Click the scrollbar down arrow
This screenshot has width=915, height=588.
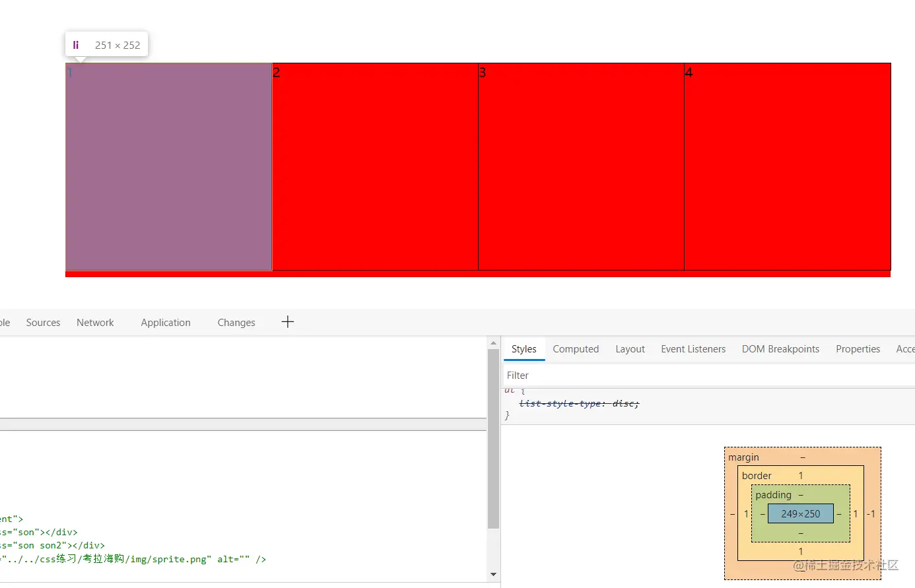(493, 575)
